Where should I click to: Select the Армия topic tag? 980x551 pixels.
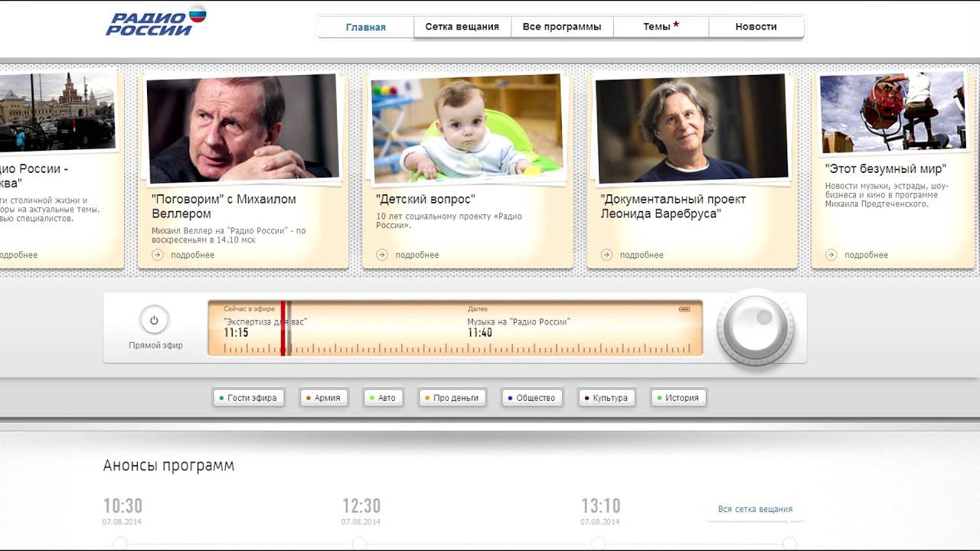pyautogui.click(x=323, y=398)
